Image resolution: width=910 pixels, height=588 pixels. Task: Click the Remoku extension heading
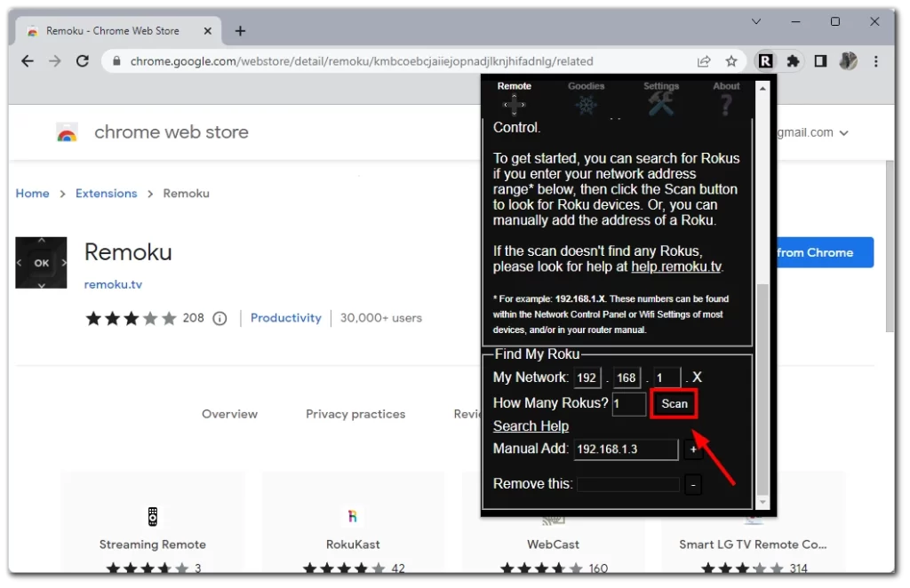128,253
